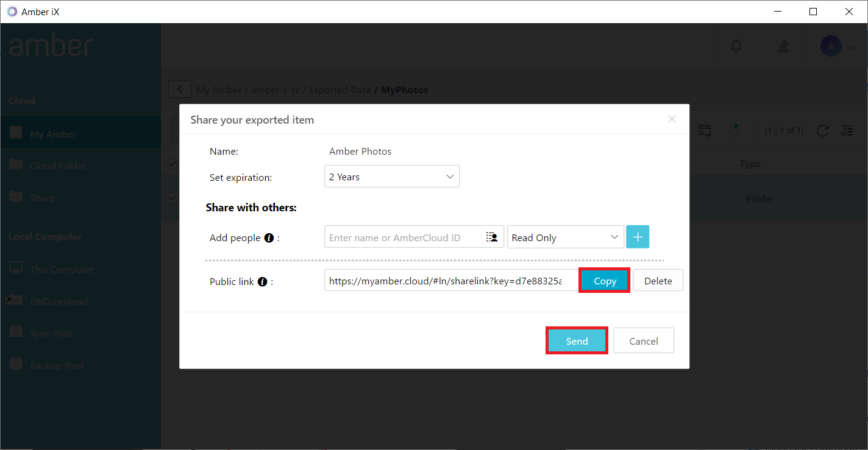The width and height of the screenshot is (868, 450).
Task: Maximize the Amber iX window
Action: click(813, 12)
